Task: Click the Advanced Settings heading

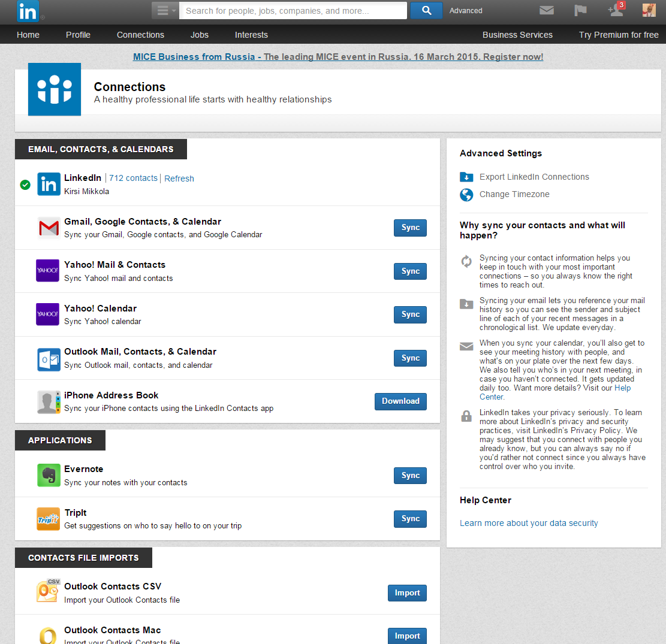Action: click(501, 153)
